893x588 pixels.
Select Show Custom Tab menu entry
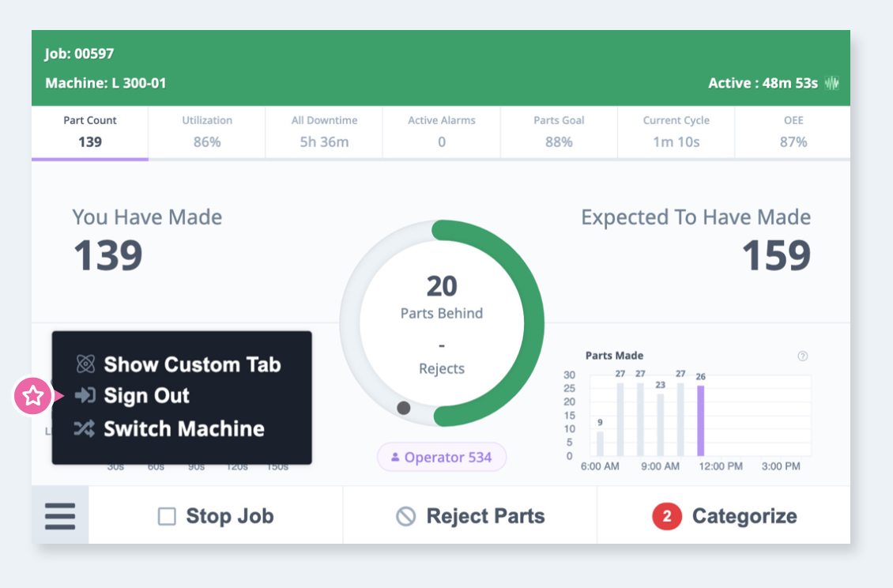(192, 364)
